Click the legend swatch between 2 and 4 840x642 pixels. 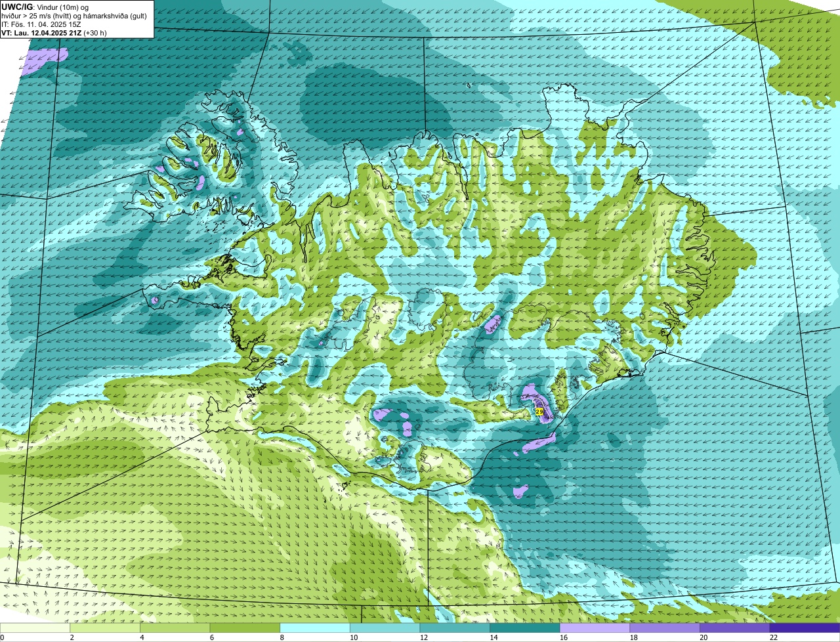[106, 628]
